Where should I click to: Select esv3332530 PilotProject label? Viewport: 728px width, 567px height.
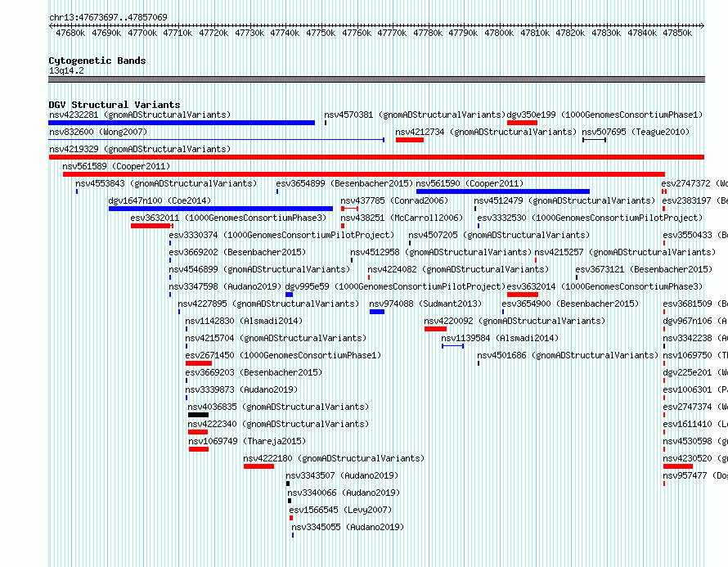[590, 218]
